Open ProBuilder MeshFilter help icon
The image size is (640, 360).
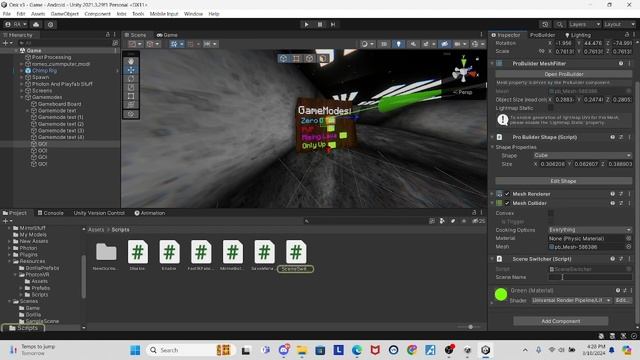(x=621, y=64)
